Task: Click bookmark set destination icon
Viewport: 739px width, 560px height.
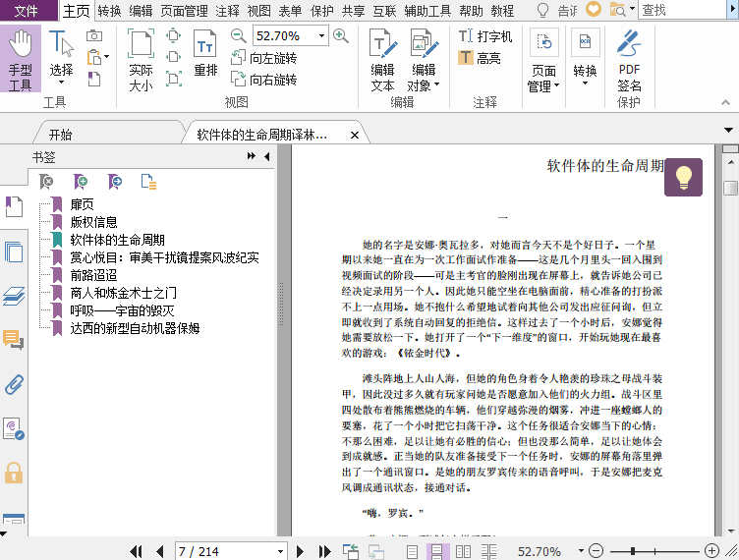Action: pos(115,182)
